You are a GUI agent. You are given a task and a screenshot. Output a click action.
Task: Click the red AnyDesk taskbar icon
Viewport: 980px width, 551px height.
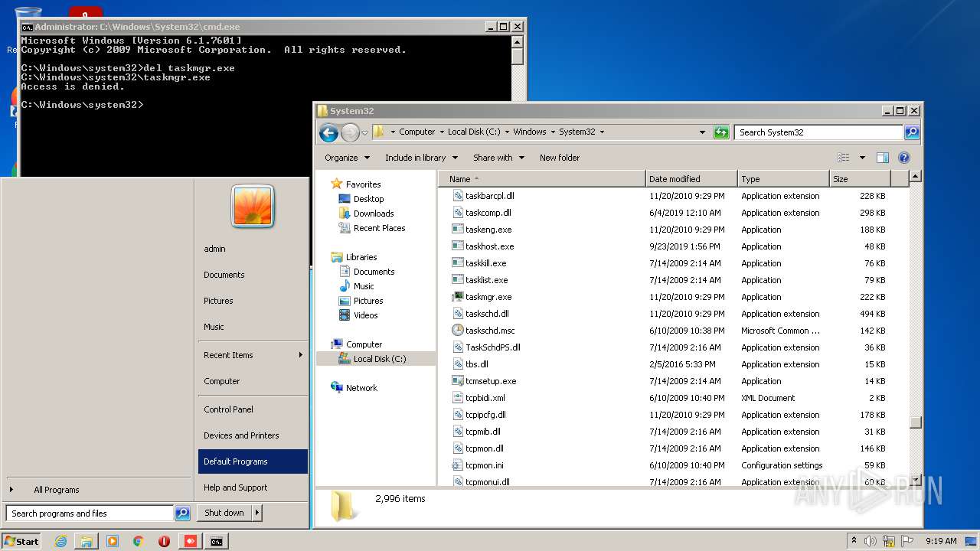tap(191, 541)
